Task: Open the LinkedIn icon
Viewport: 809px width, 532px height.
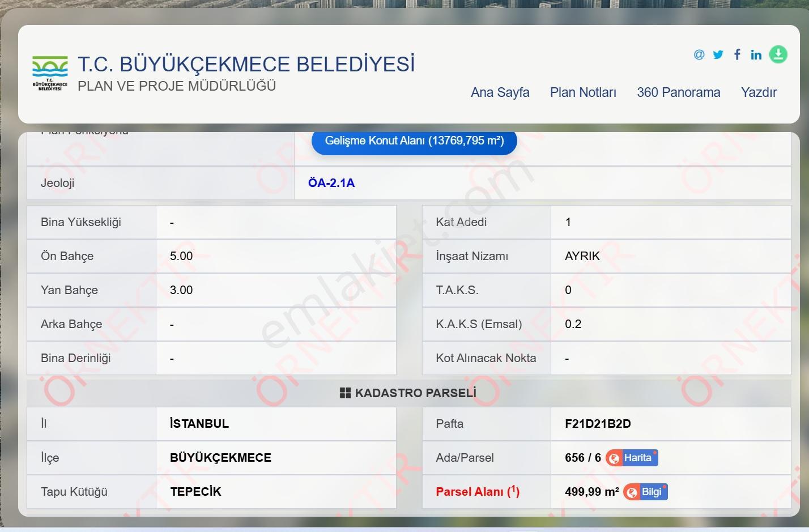Action: click(x=756, y=54)
